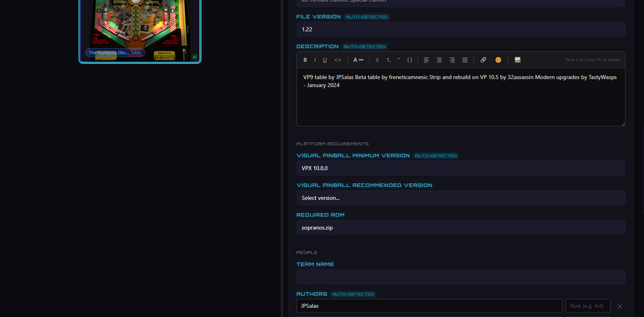Open the emoji picker

pyautogui.click(x=498, y=60)
